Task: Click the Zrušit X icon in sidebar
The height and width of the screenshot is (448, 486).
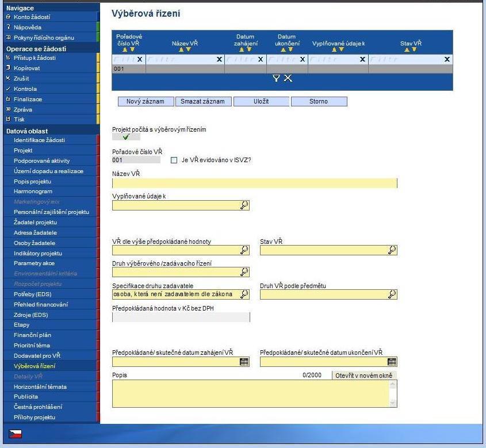Action: (x=9, y=78)
